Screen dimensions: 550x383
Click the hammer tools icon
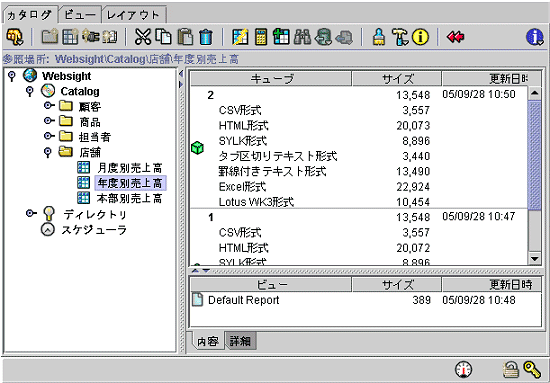[x=400, y=37]
